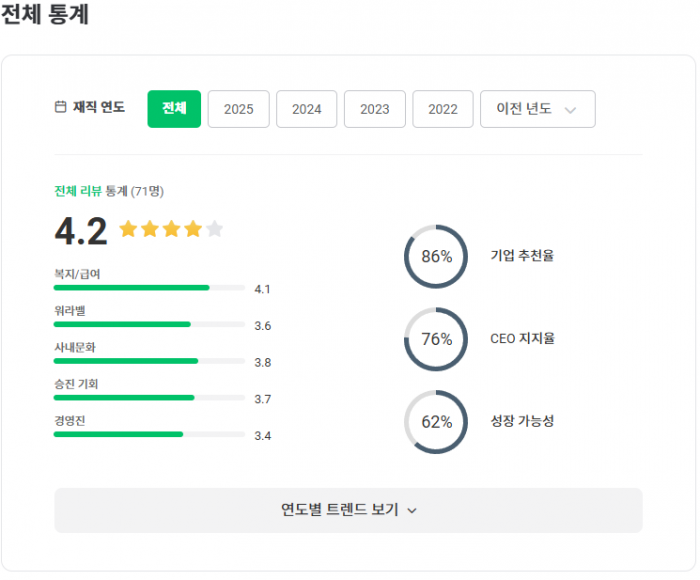Click the first yellow rating star
This screenshot has height=580, width=700.
[x=128, y=229]
